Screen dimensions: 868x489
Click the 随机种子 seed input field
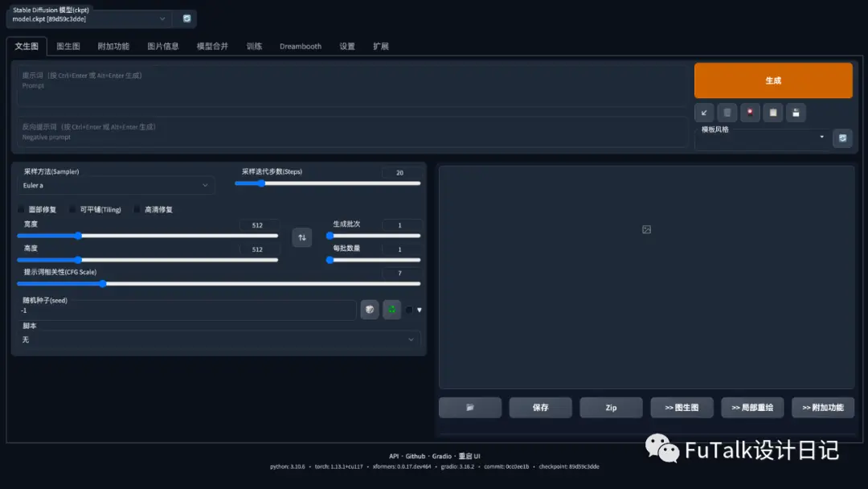coord(186,310)
